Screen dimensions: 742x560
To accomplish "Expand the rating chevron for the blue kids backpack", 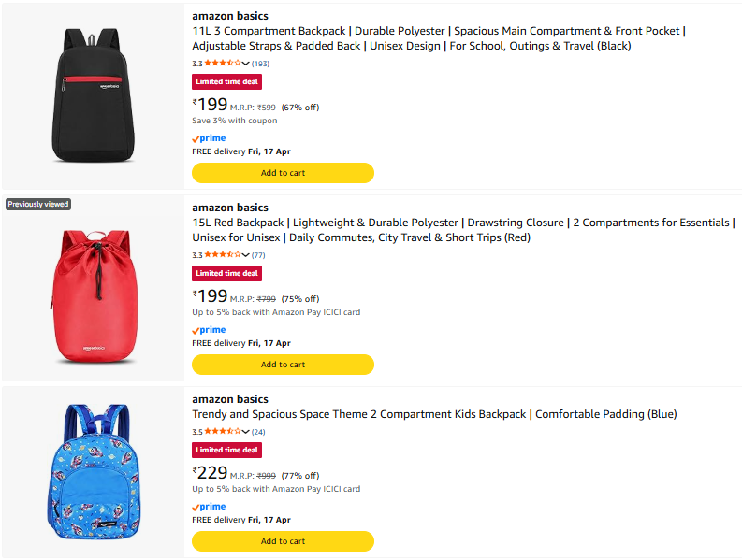I will 245,432.
